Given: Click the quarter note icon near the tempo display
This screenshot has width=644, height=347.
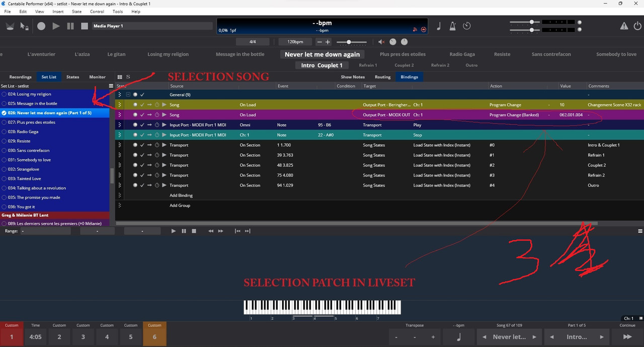Looking at the screenshot, I should [x=439, y=26].
